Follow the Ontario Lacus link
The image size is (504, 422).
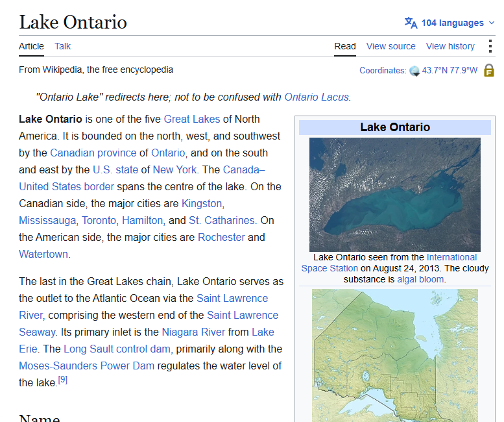(317, 97)
